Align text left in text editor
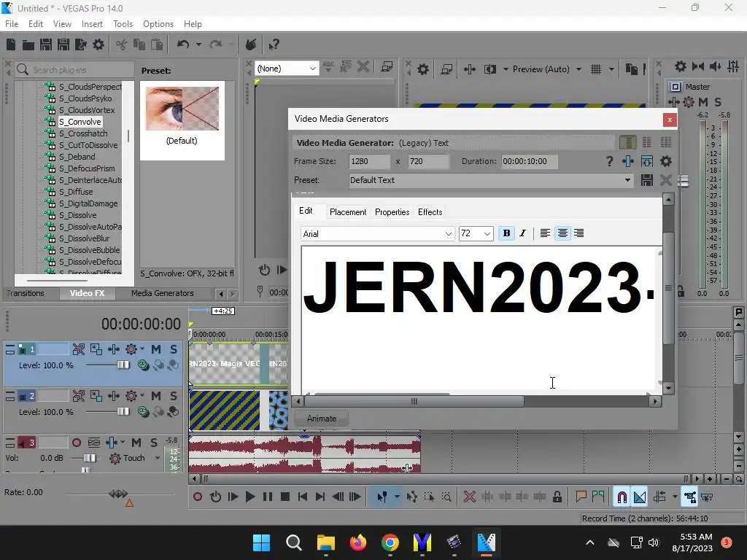Viewport: 747px width, 560px height. coord(545,233)
